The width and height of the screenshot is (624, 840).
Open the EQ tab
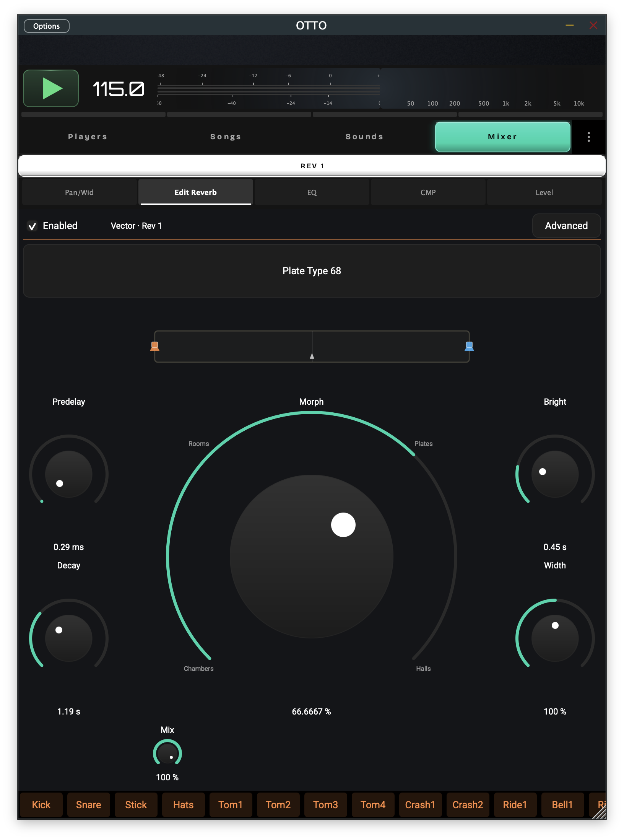tap(312, 192)
